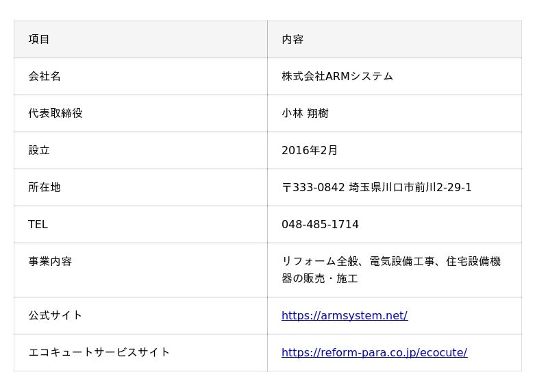Click the "項目" table header cell

pyautogui.click(x=39, y=39)
